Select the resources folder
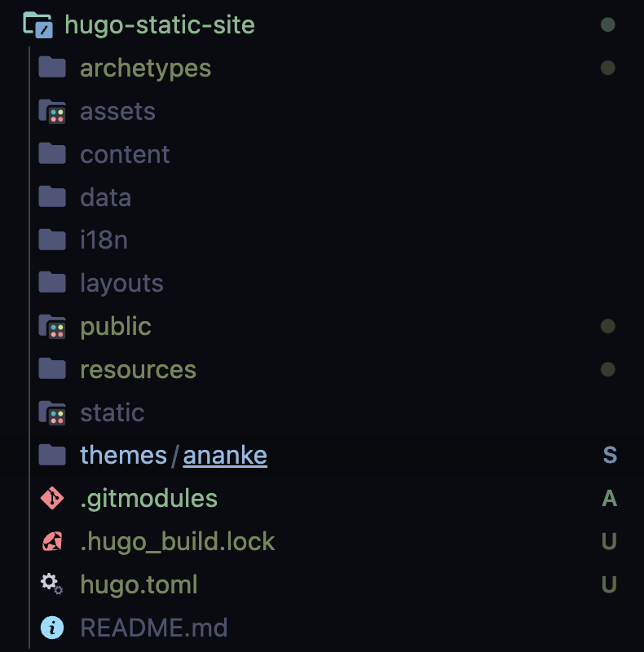 [x=137, y=369]
